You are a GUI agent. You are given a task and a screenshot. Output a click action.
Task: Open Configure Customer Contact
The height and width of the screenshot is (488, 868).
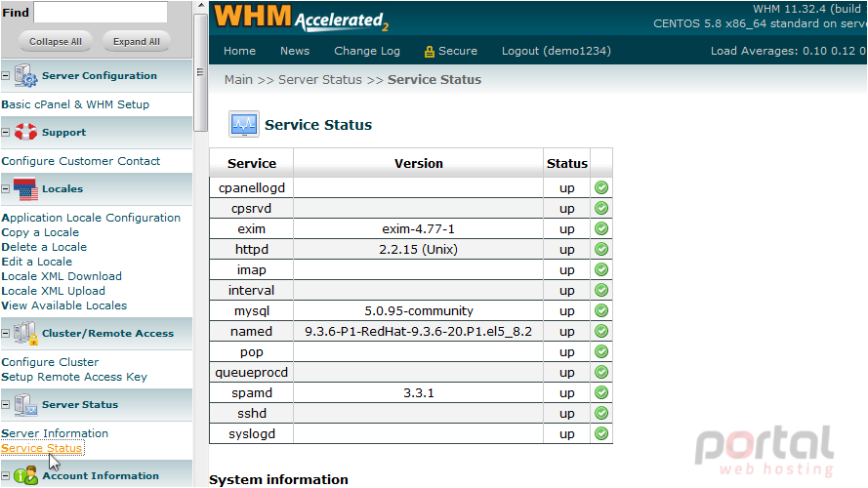tap(81, 161)
